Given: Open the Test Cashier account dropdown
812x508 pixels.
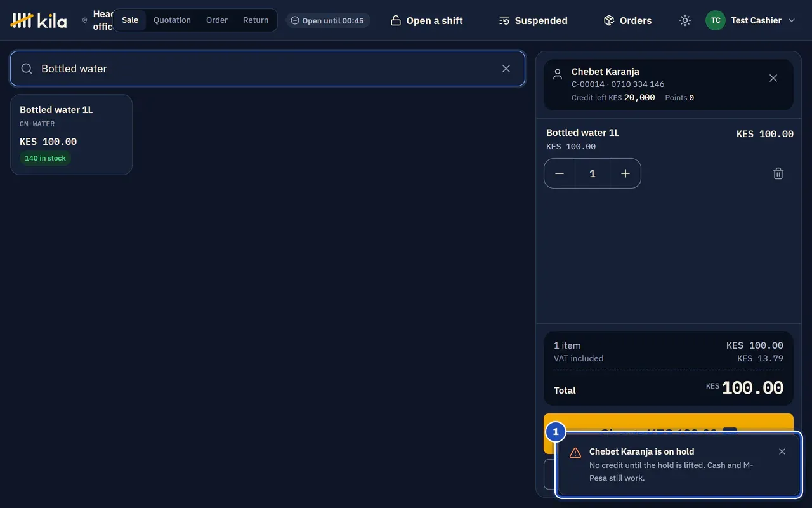Looking at the screenshot, I should click(750, 20).
